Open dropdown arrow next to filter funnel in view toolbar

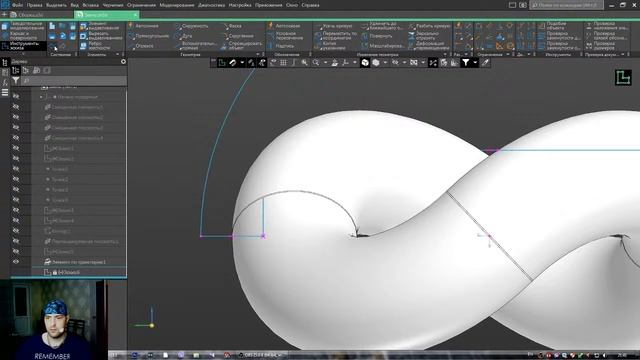475,62
